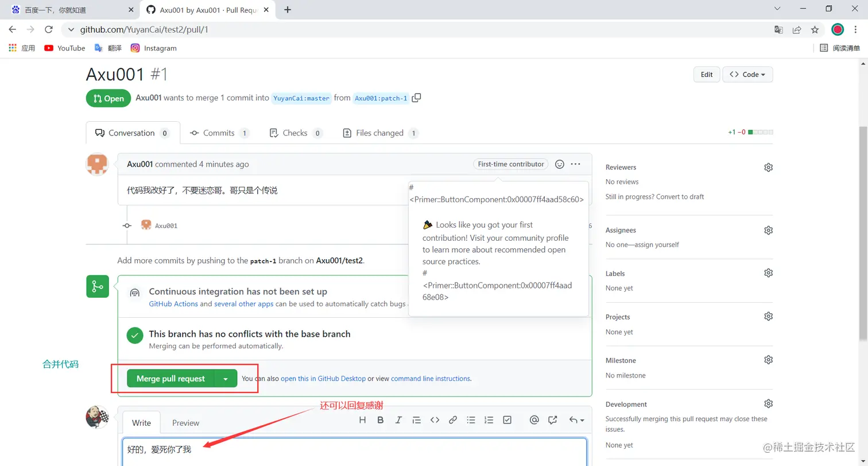Image resolution: width=868 pixels, height=466 pixels.
Task: Switch to the Checks tab
Action: click(x=296, y=133)
